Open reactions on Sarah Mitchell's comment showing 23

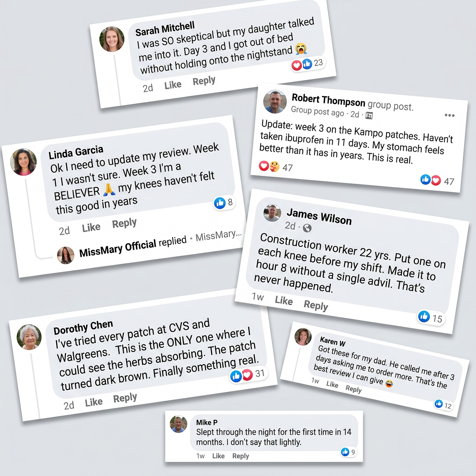click(308, 64)
